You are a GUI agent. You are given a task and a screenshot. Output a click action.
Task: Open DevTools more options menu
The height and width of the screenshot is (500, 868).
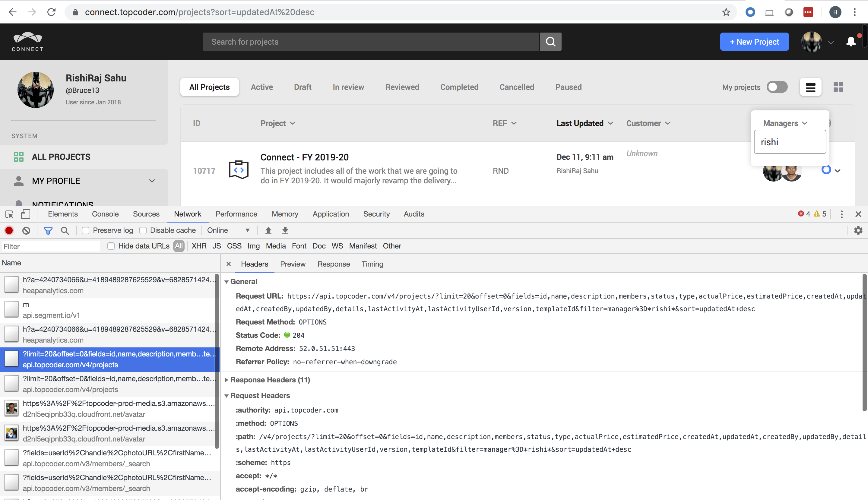point(841,214)
